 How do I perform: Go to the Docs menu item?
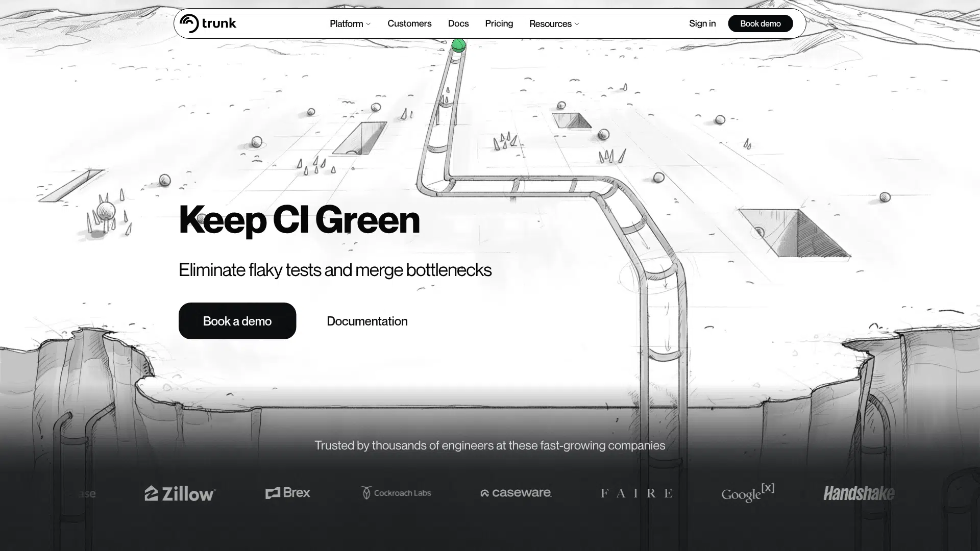(x=458, y=23)
